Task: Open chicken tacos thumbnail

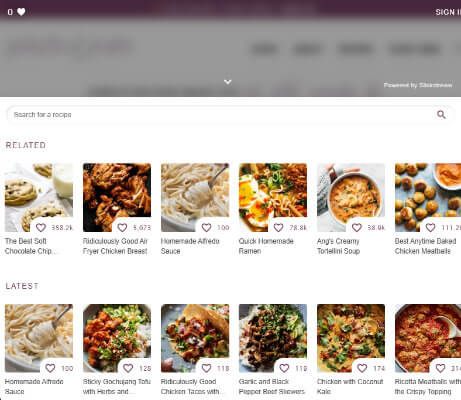Action: coord(195,338)
